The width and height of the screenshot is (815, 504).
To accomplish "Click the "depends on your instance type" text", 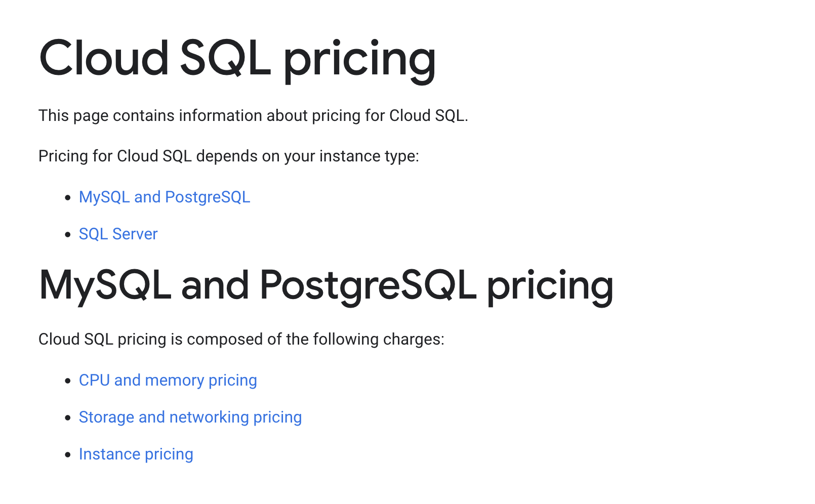I will 307,156.
